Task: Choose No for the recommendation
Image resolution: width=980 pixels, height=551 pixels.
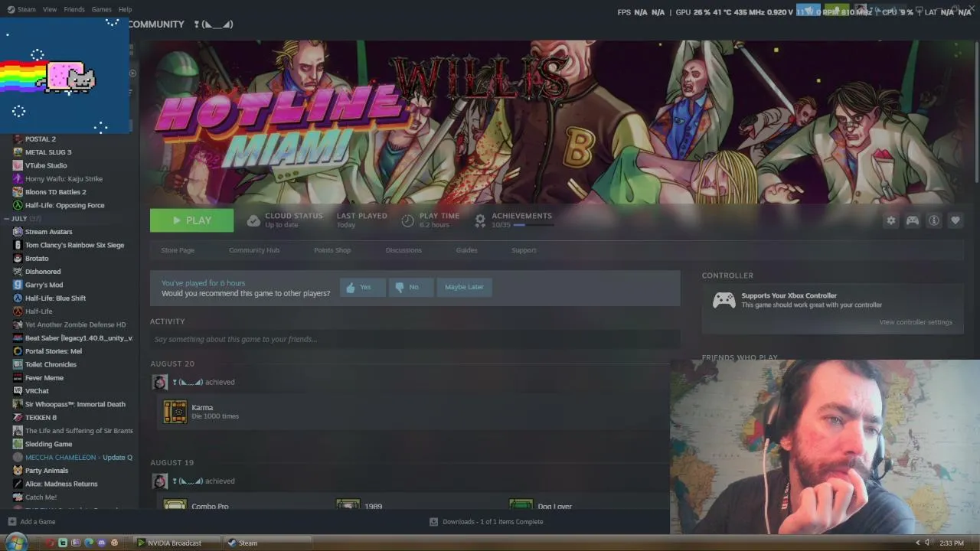Action: coord(410,287)
